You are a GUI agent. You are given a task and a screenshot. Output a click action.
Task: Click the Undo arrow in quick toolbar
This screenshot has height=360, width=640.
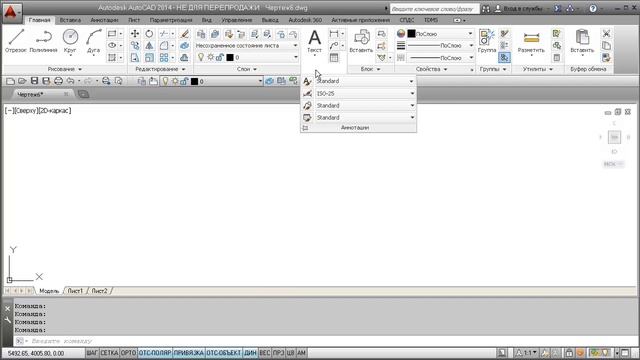[x=71, y=81]
